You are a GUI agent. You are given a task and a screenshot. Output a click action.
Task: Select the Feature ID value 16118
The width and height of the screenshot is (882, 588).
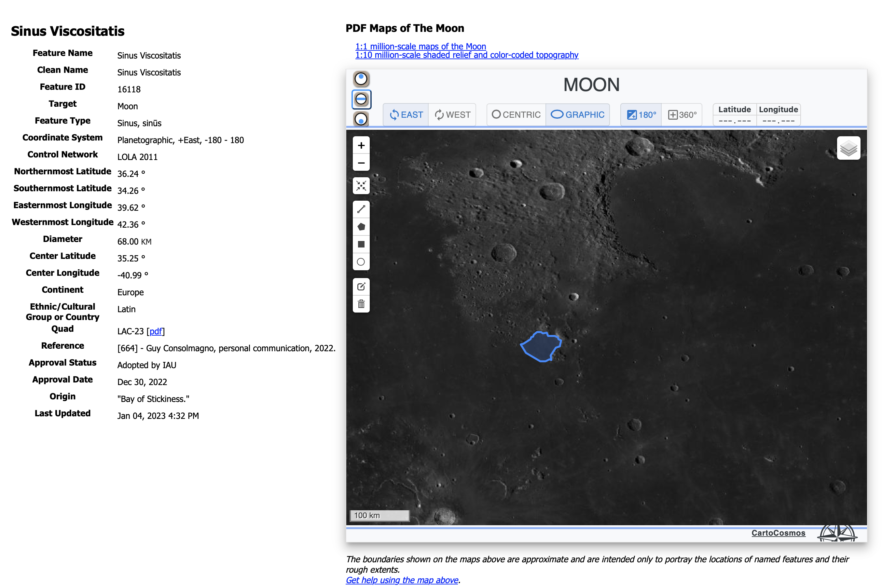(129, 90)
